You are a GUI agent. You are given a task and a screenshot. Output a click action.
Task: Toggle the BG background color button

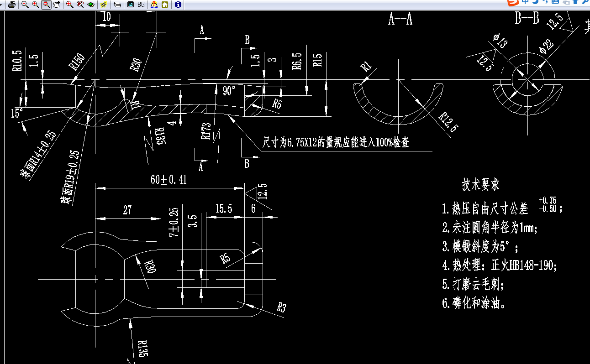141,5
